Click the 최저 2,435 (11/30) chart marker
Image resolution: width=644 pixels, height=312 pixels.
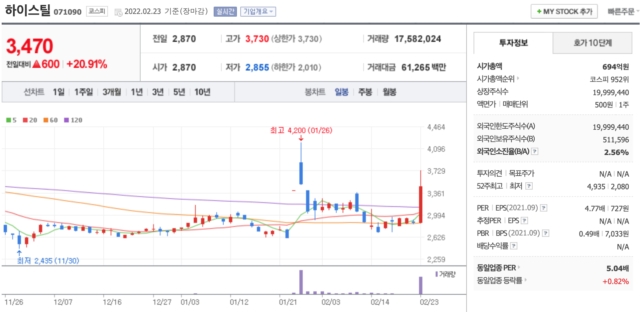point(48,261)
